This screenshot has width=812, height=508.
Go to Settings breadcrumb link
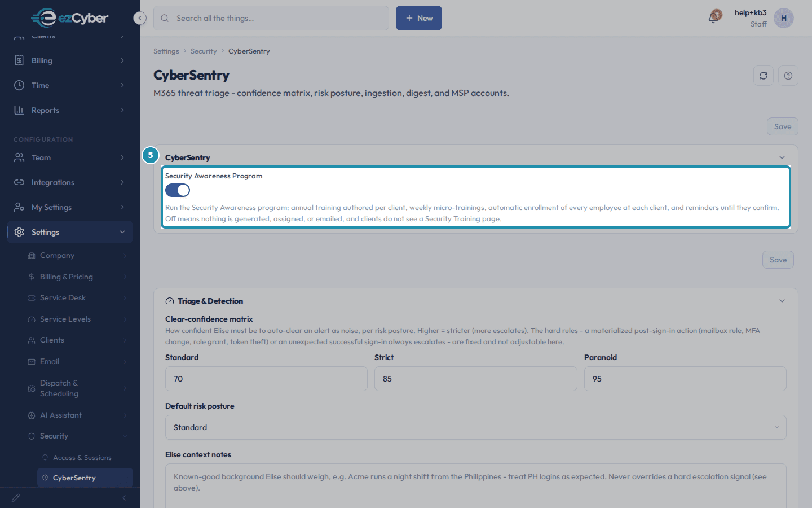(166, 51)
